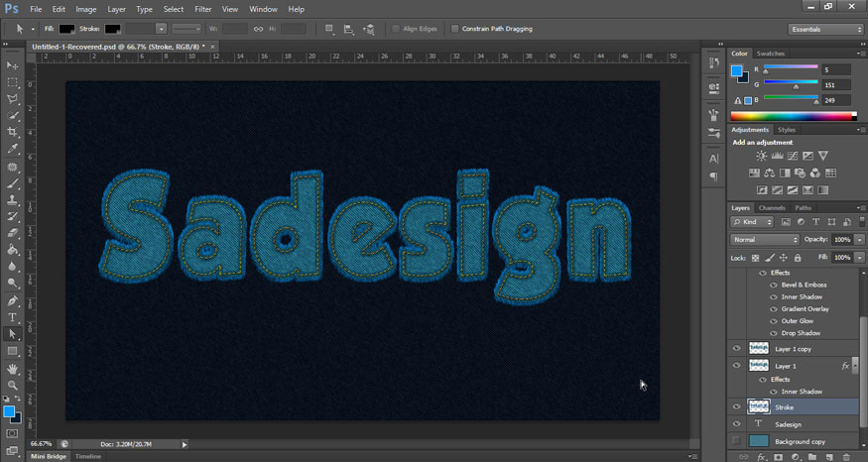This screenshot has width=868, height=462.
Task: Hide the Stroke layer
Action: coord(736,406)
